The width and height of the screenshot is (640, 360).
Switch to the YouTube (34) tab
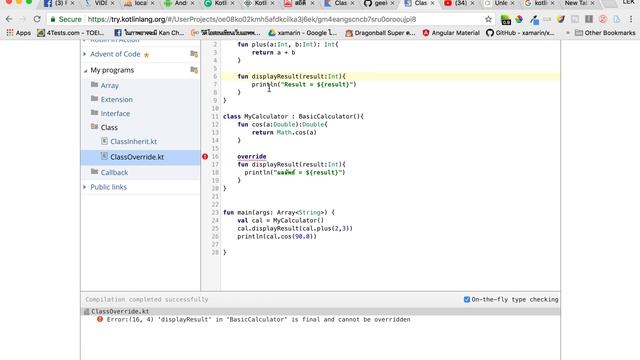pos(460,3)
